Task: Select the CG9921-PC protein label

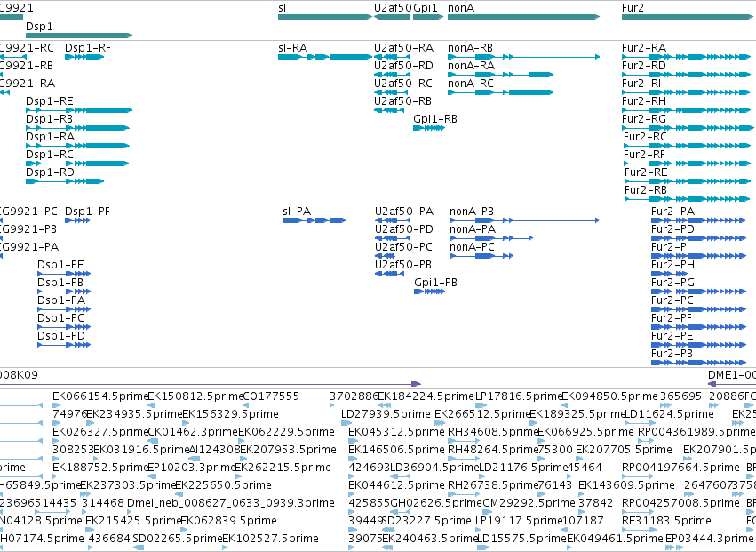Action: tap(28, 211)
